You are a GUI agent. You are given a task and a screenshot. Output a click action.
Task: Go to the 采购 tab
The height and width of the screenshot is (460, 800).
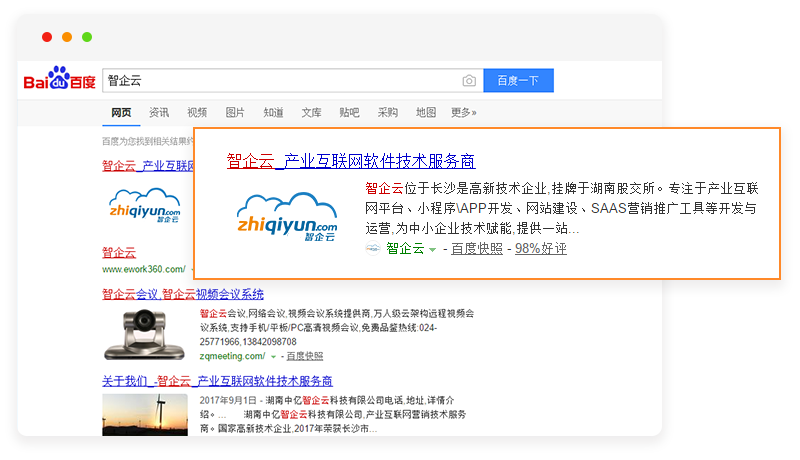(x=388, y=112)
